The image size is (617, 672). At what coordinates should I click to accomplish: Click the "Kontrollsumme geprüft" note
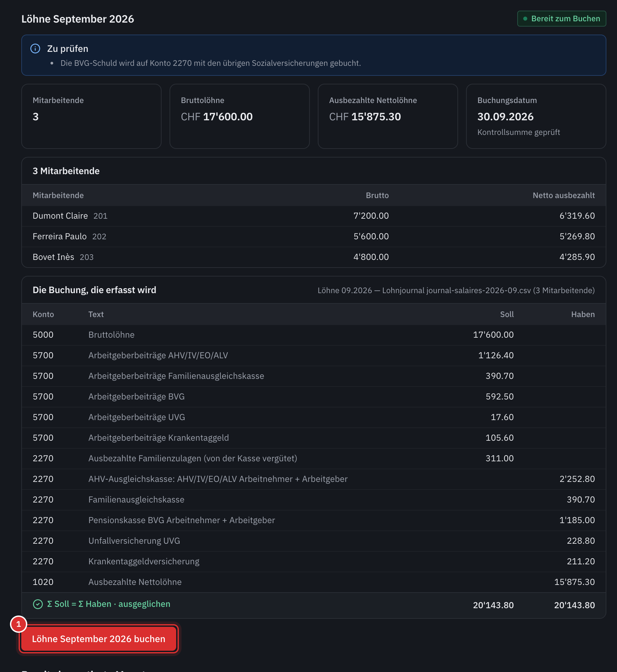point(519,132)
